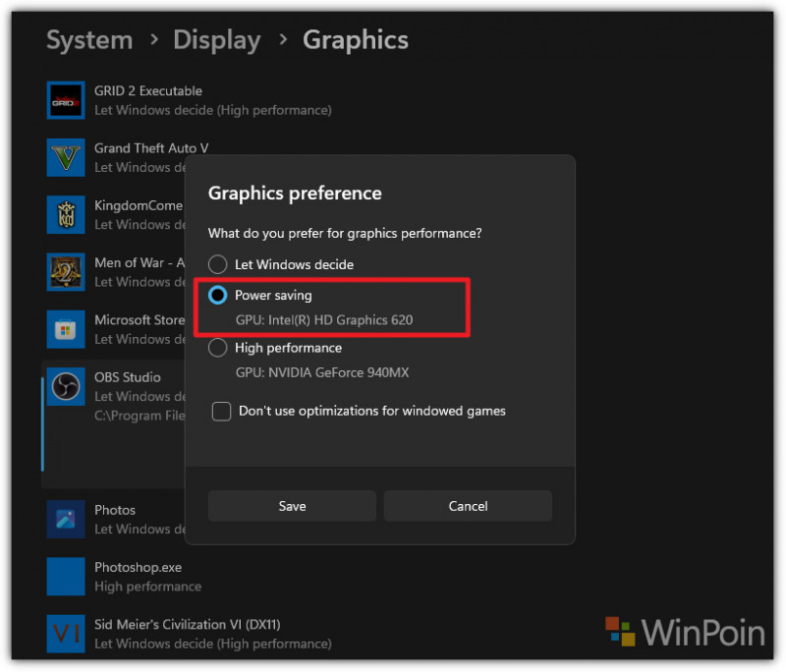Select the KingdomCome list entry
Screen dimensions: 786x672
coord(116,215)
